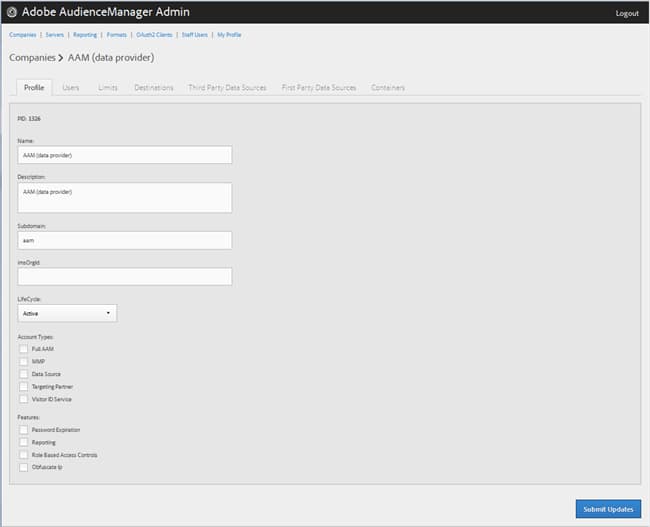Viewport: 650px width, 527px height.
Task: Check the MMP account type
Action: coord(24,362)
